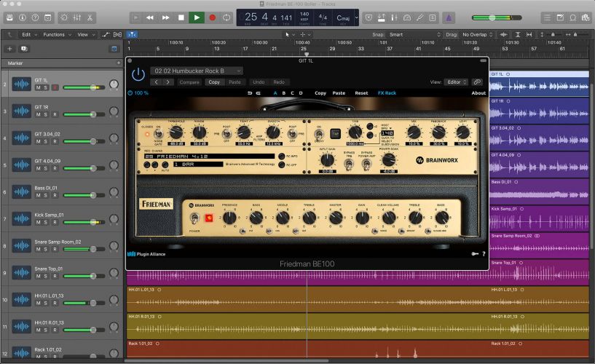
Task: Click Undo in the plugin header
Action: click(259, 82)
